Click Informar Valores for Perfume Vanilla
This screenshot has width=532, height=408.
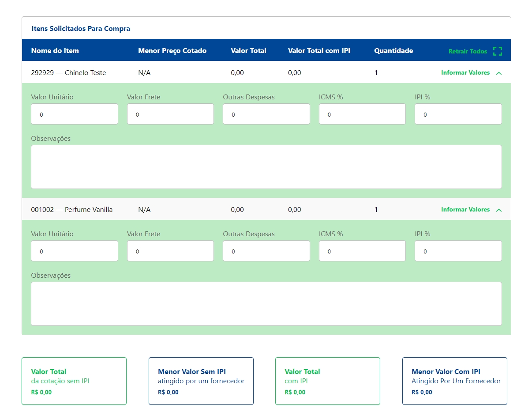pos(465,210)
